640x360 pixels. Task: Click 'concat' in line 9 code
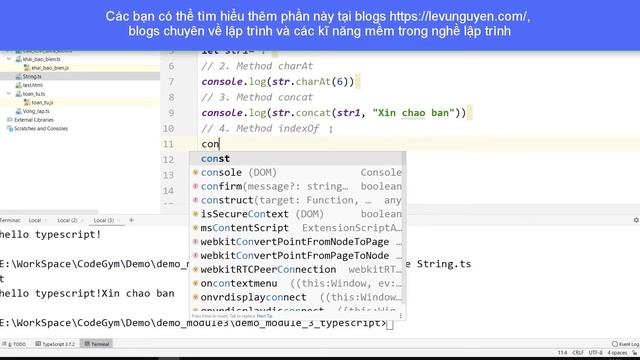pos(313,113)
